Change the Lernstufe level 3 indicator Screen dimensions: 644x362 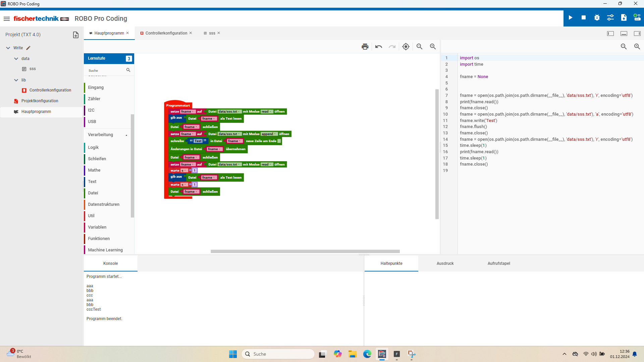[x=129, y=59]
